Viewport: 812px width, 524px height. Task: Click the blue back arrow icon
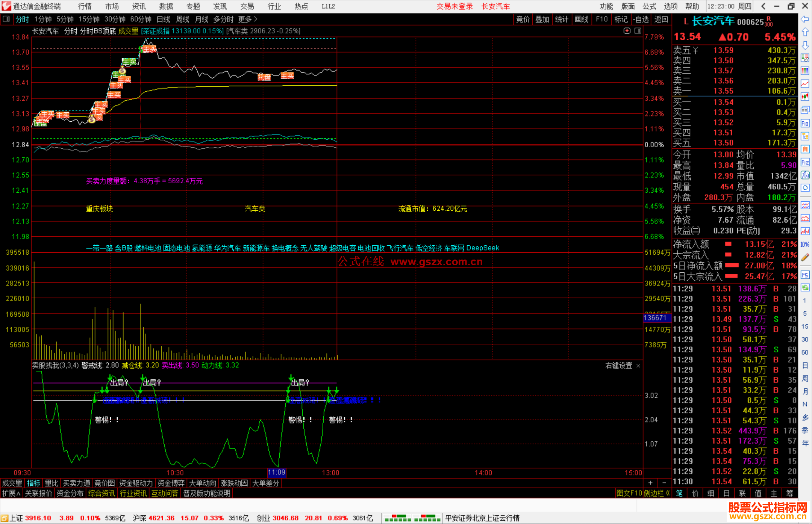(x=805, y=19)
